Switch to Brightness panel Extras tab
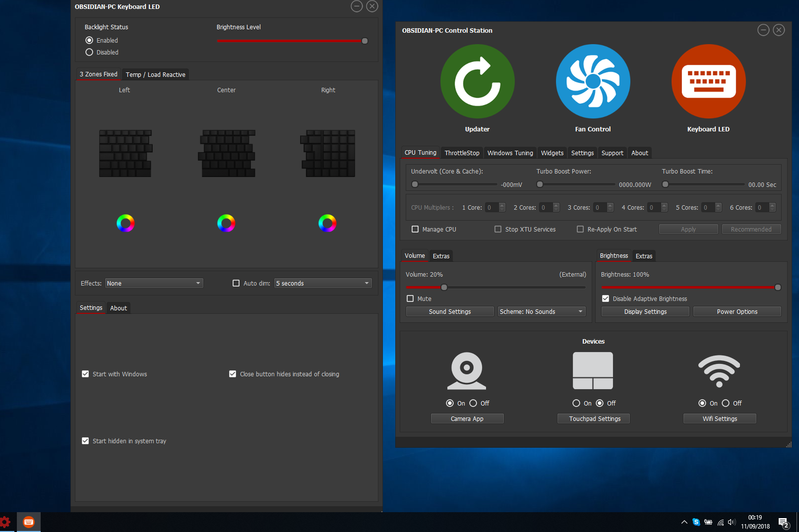Screen dimensions: 799x532 tap(644, 256)
